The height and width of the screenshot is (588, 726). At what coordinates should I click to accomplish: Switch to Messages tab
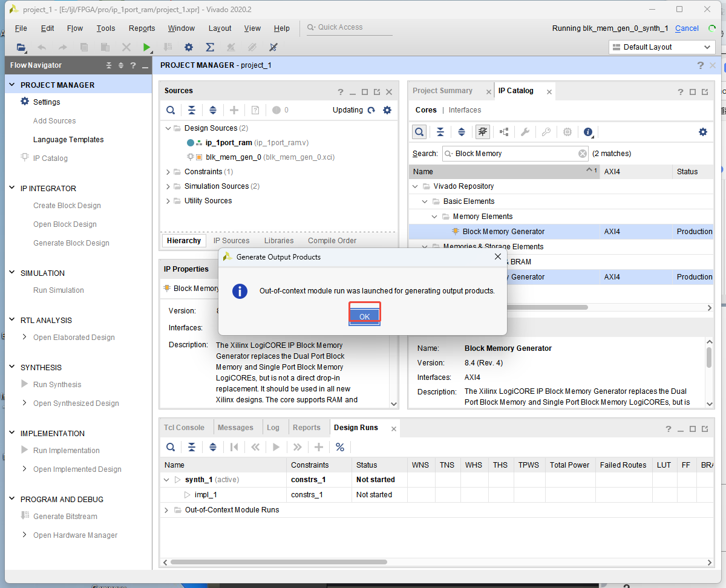click(235, 428)
